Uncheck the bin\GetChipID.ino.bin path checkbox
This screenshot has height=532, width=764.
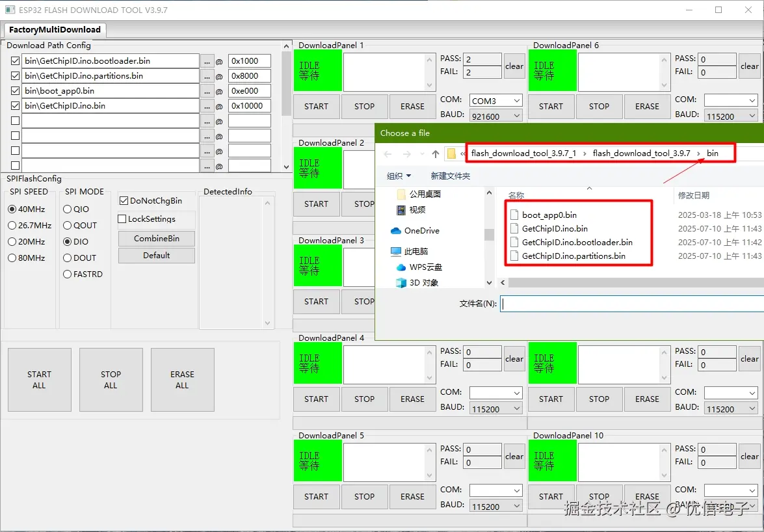click(x=15, y=106)
